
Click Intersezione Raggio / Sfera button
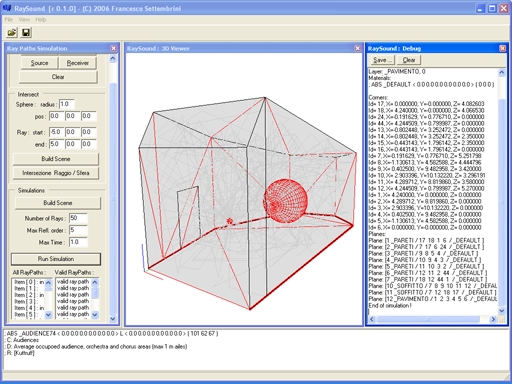(x=56, y=173)
